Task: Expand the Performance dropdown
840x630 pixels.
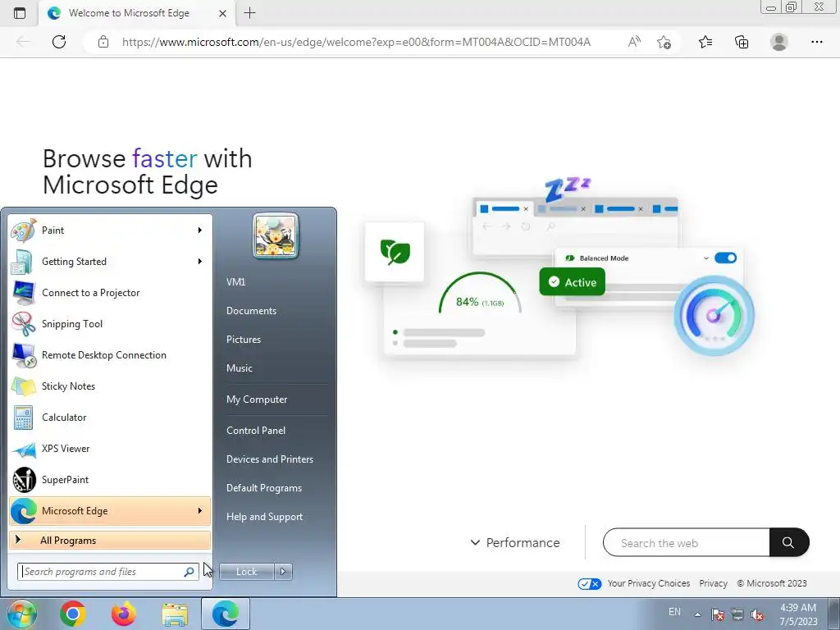Action: pyautogui.click(x=515, y=543)
